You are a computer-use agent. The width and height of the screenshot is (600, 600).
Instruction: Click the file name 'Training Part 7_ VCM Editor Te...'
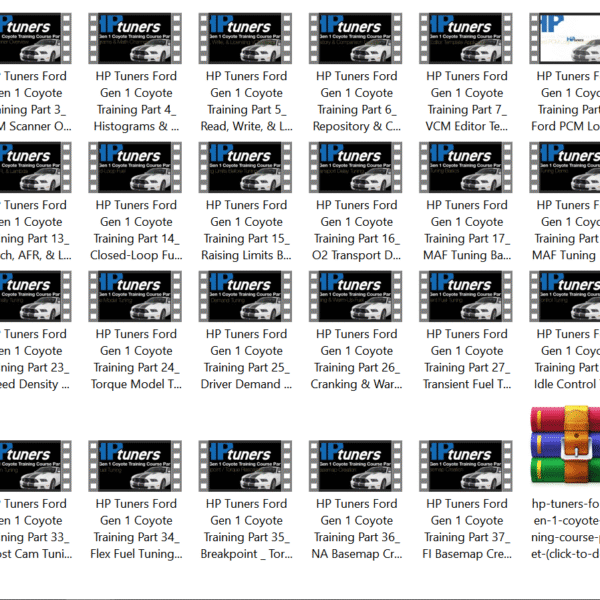(467, 118)
